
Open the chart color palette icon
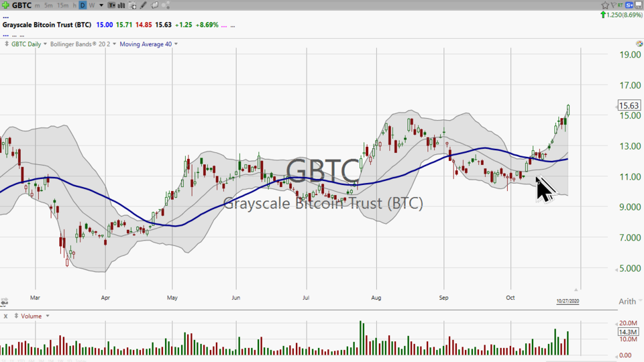(x=639, y=44)
